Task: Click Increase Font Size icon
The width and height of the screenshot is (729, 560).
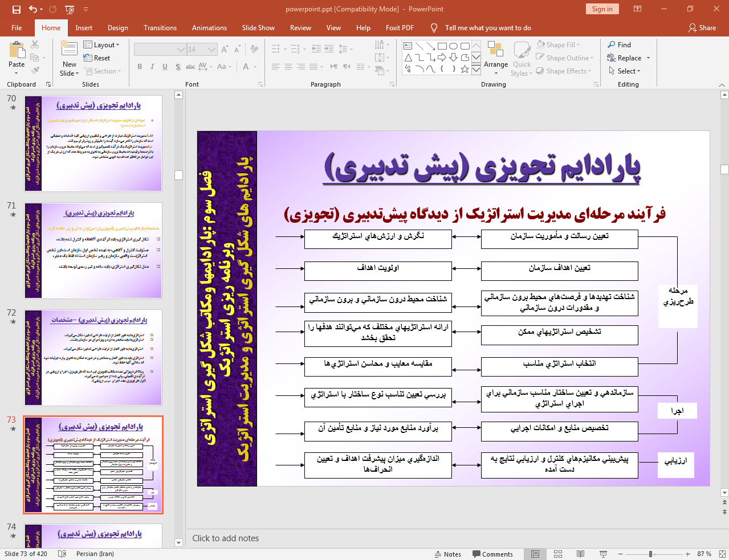Action: [x=225, y=50]
